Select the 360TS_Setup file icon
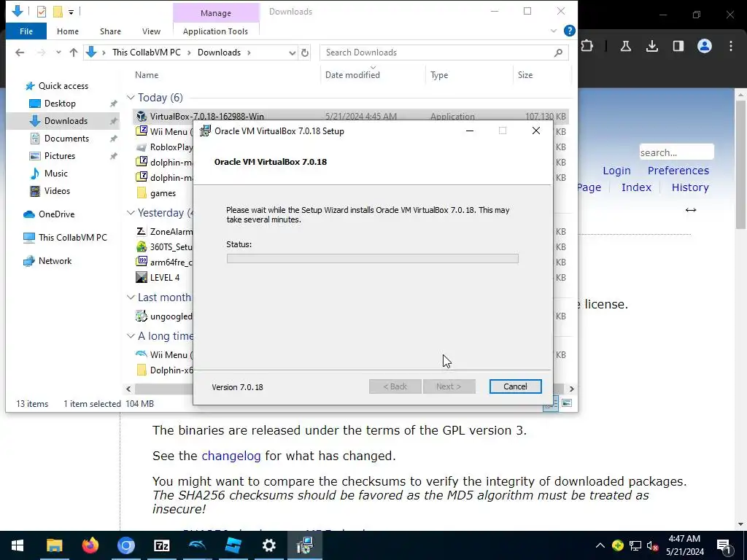Screen dimensions: 747x560 click(142, 246)
